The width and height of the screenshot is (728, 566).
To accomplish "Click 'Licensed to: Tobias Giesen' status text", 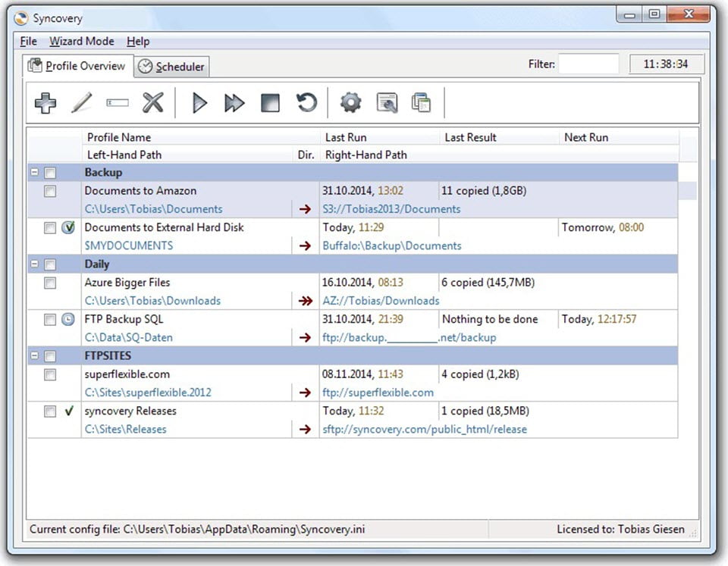I will tap(621, 530).
